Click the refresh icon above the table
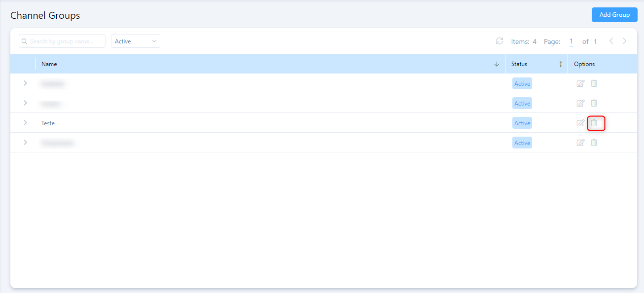The height and width of the screenshot is (293, 644). coord(499,41)
